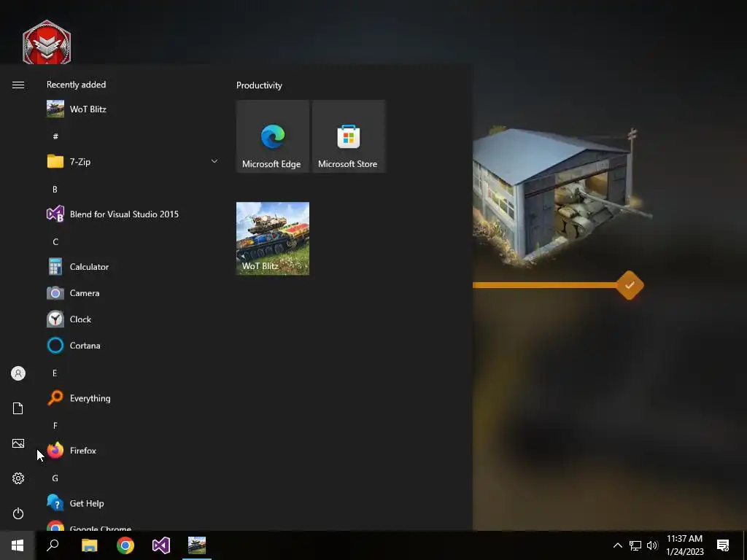Open the user account icon
This screenshot has height=560, width=747.
tap(18, 373)
